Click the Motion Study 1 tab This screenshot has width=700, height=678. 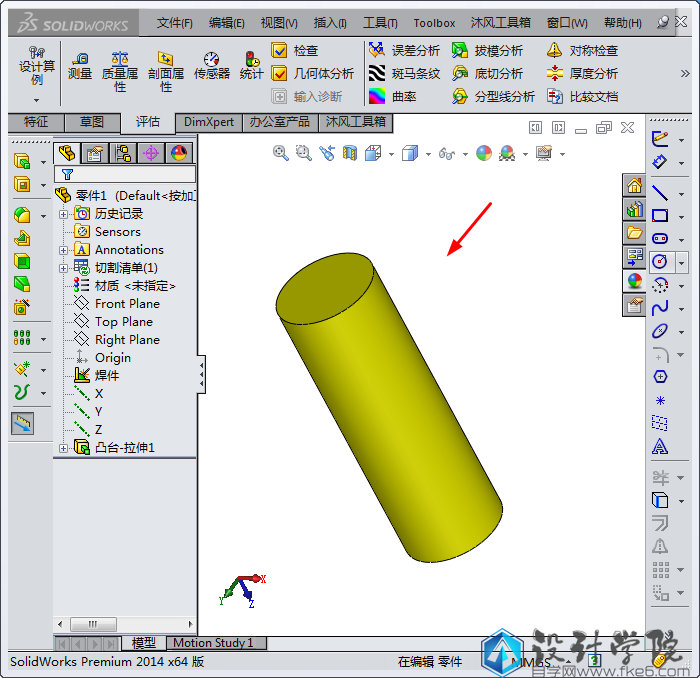coord(213,643)
